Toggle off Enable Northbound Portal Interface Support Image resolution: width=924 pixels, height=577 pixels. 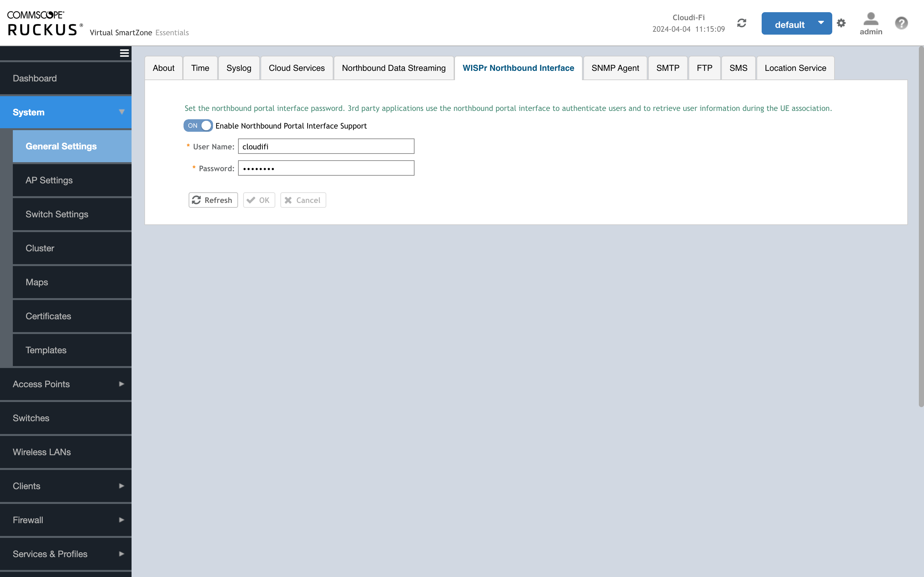click(x=198, y=126)
